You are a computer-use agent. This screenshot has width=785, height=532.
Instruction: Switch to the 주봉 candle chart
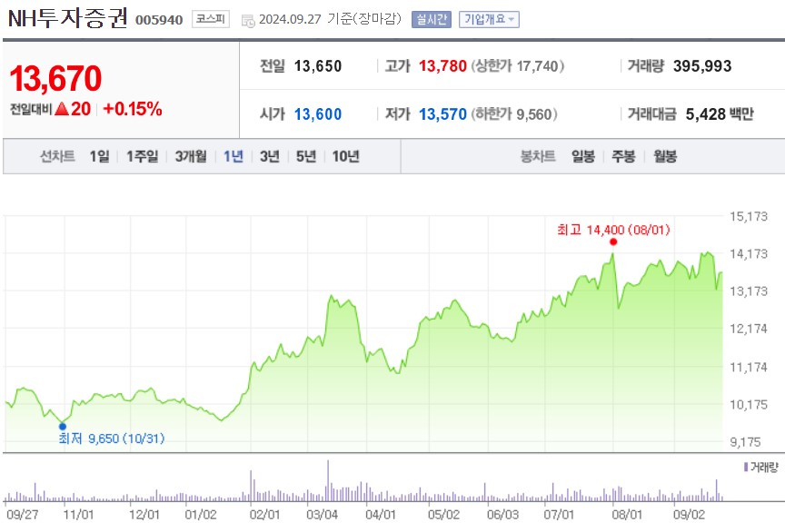tap(623, 156)
